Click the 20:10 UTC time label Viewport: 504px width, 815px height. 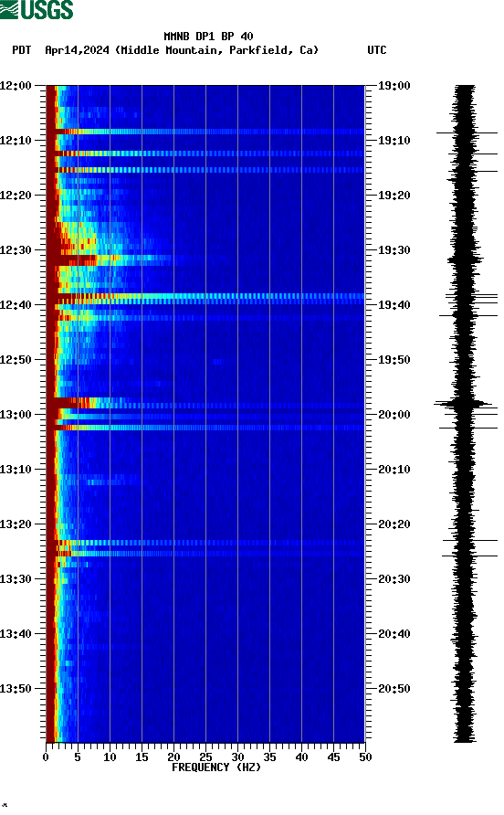point(394,470)
